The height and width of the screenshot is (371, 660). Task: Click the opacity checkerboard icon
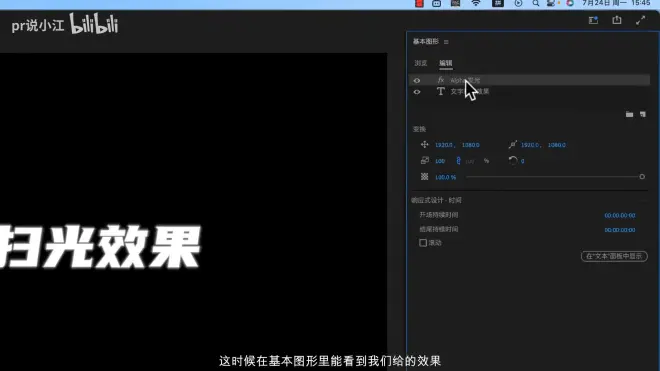(x=424, y=177)
